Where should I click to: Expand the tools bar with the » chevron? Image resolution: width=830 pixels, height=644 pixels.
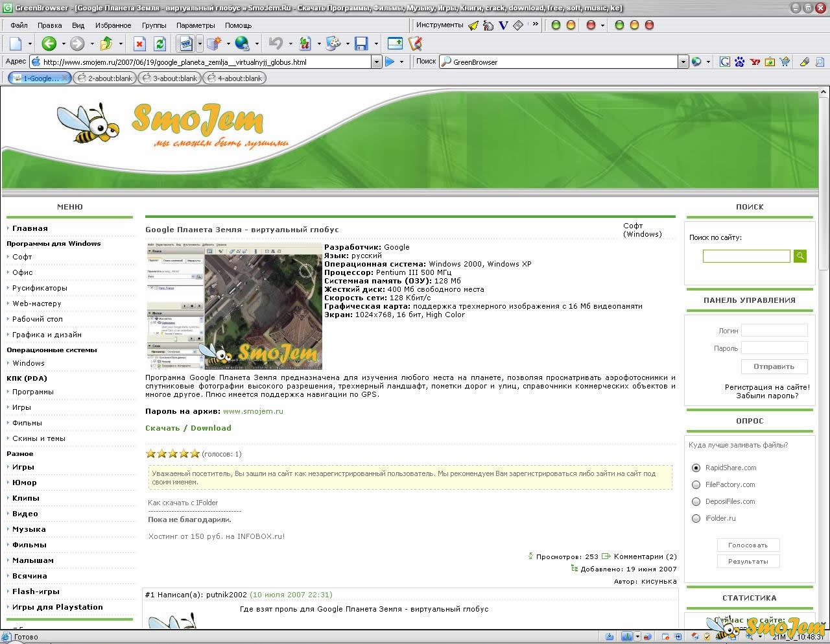[535, 25]
